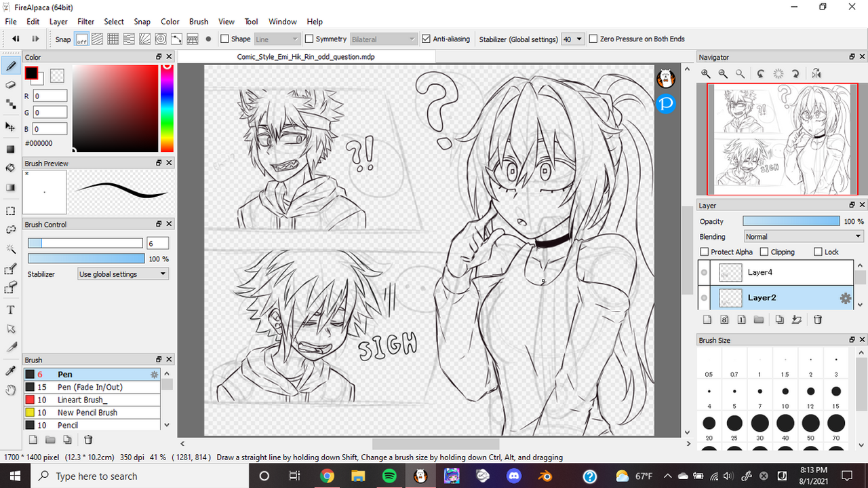Enable the Shape checkbox
This screenshot has height=488, width=868.
click(224, 39)
